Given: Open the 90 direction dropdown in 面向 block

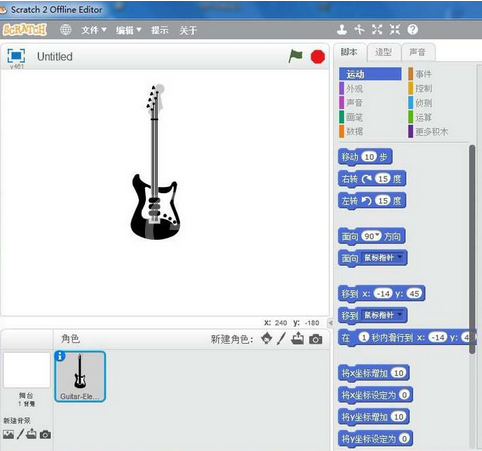Looking at the screenshot, I should [377, 236].
